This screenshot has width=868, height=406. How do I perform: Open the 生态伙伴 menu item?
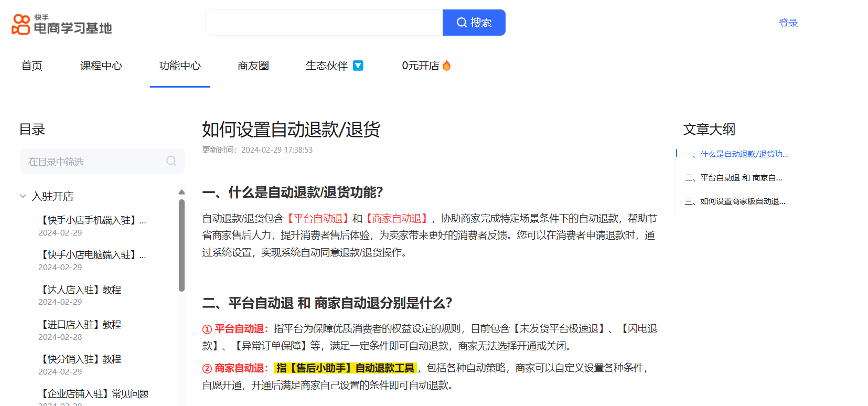(327, 66)
